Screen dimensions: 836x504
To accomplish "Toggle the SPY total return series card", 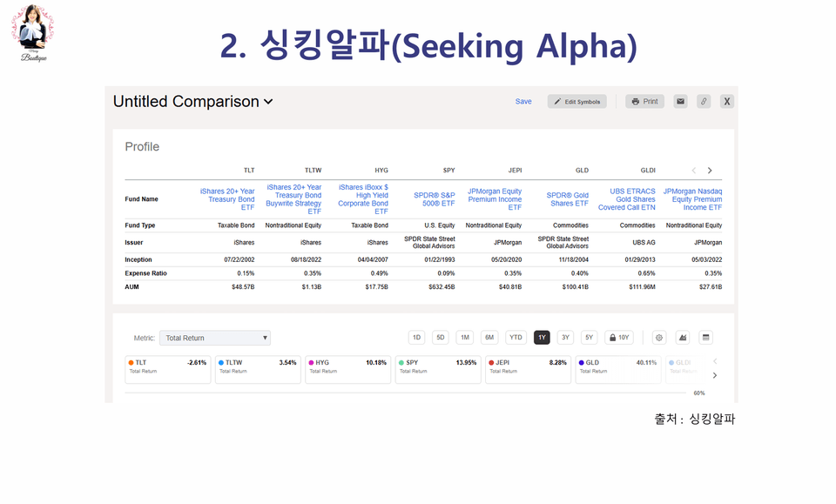I will pos(438,369).
